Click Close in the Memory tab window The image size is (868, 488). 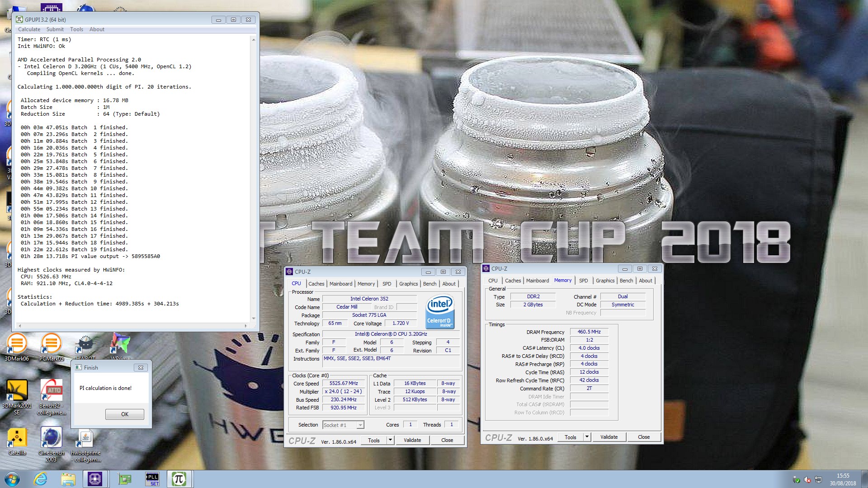(644, 437)
